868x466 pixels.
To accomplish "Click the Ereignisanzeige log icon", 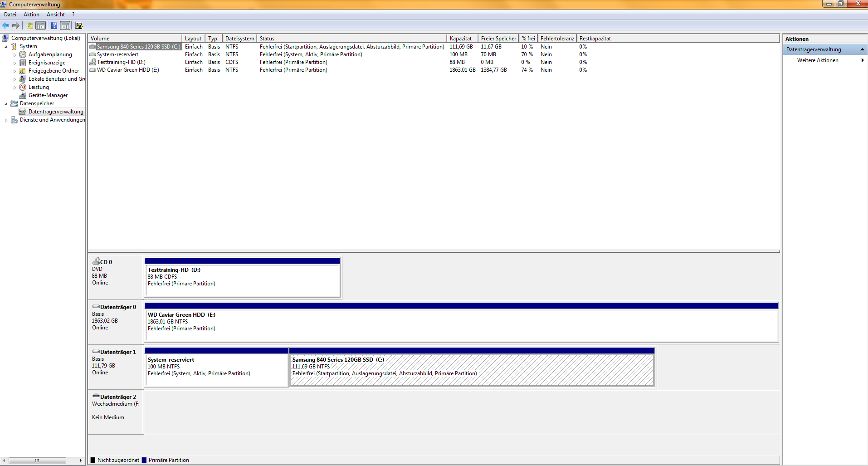I will tap(23, 63).
